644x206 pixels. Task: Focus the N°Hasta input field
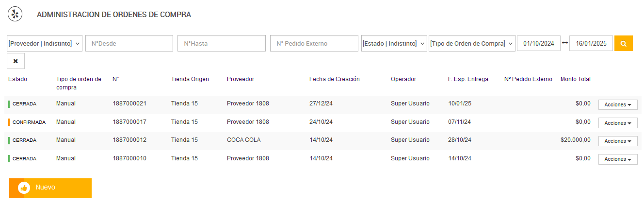click(221, 43)
